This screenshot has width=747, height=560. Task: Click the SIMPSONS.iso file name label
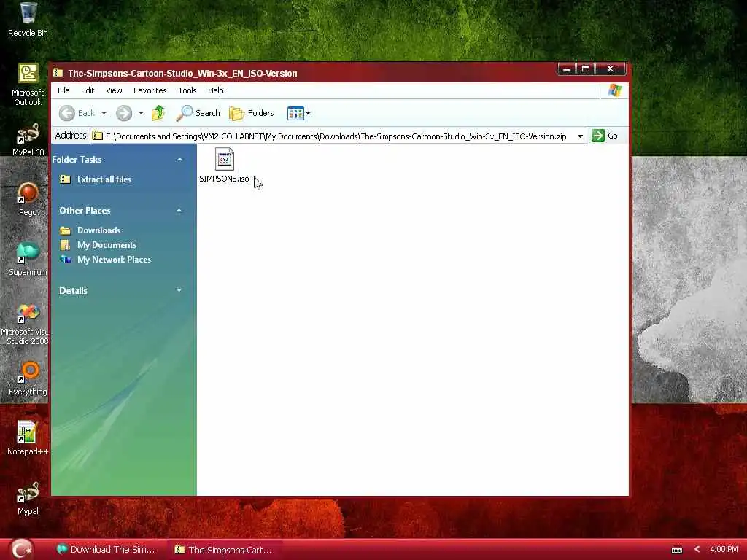224,179
